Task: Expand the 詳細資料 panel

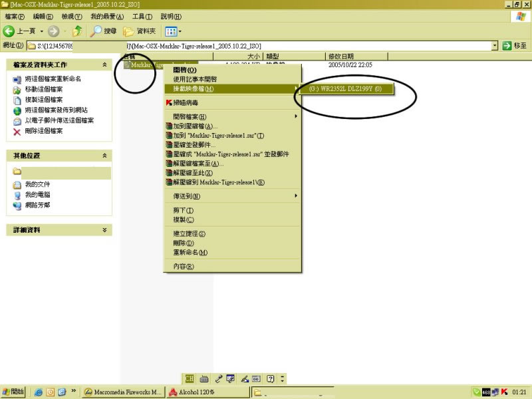Action: click(104, 229)
